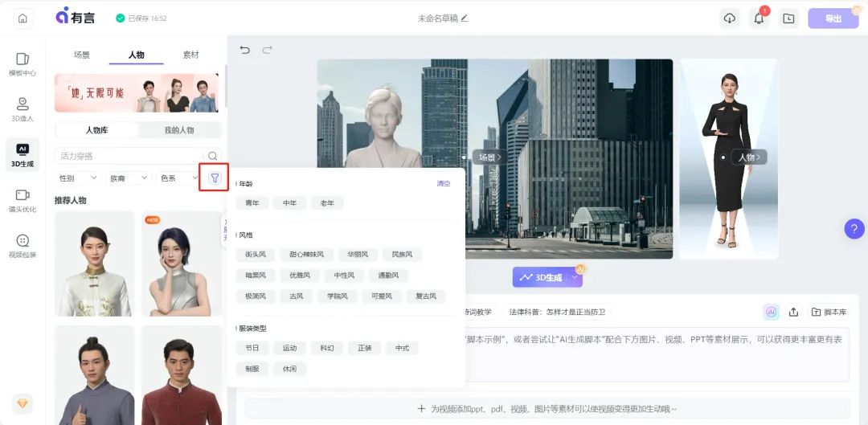Screen dimensions: 868x425
Task: Toggle the 青年 age filter
Action: [252, 203]
